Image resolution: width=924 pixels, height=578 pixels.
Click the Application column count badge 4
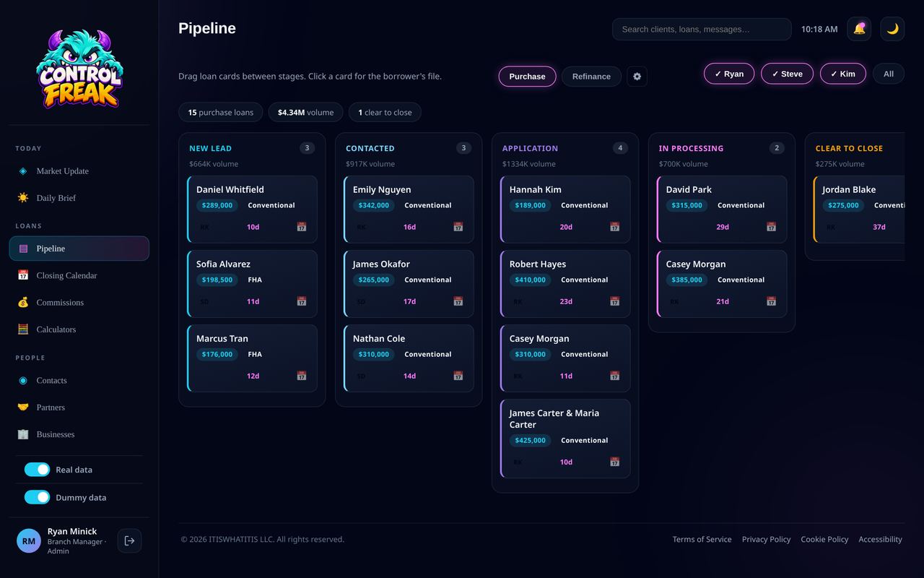click(x=620, y=148)
